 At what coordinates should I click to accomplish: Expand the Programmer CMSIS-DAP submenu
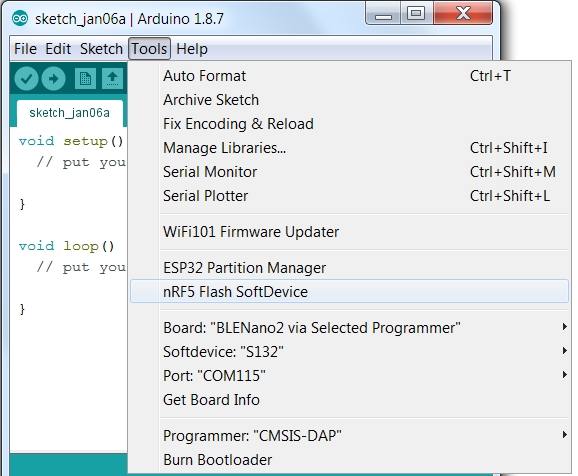pos(349,436)
